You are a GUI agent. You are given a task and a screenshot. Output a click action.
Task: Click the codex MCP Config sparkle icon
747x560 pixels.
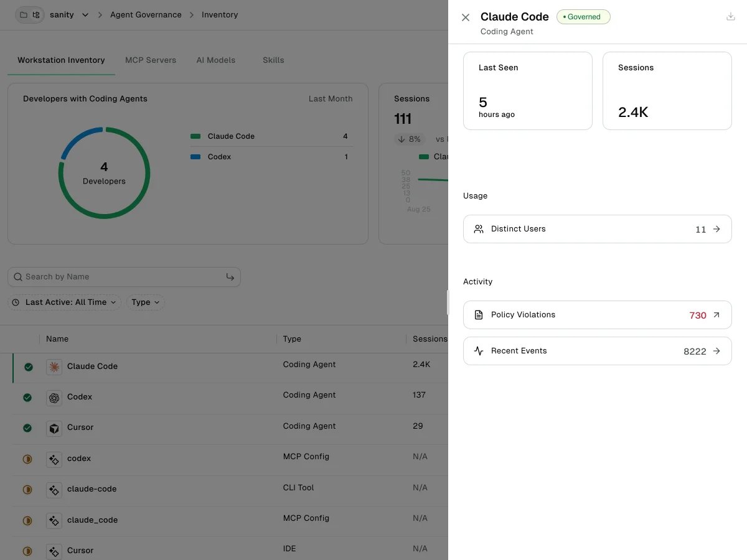pyautogui.click(x=54, y=459)
